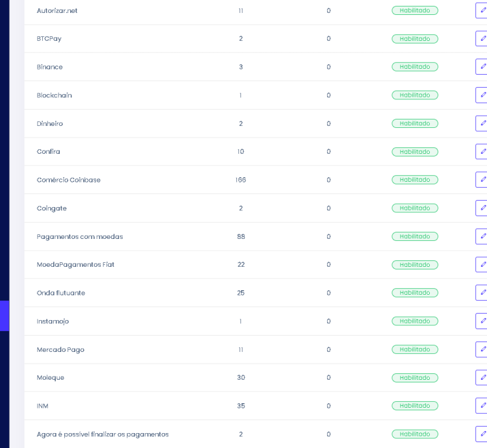Click the Habilitado badge for Confira

(415, 151)
